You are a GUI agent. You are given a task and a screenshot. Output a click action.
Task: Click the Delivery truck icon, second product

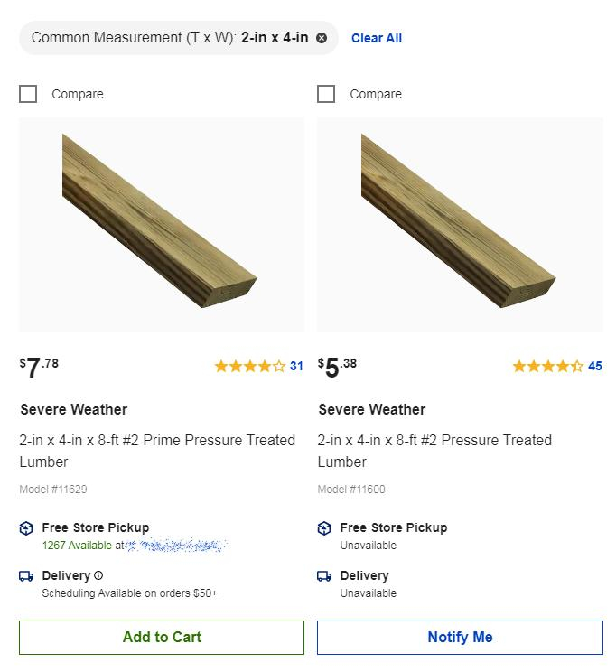[x=324, y=576]
